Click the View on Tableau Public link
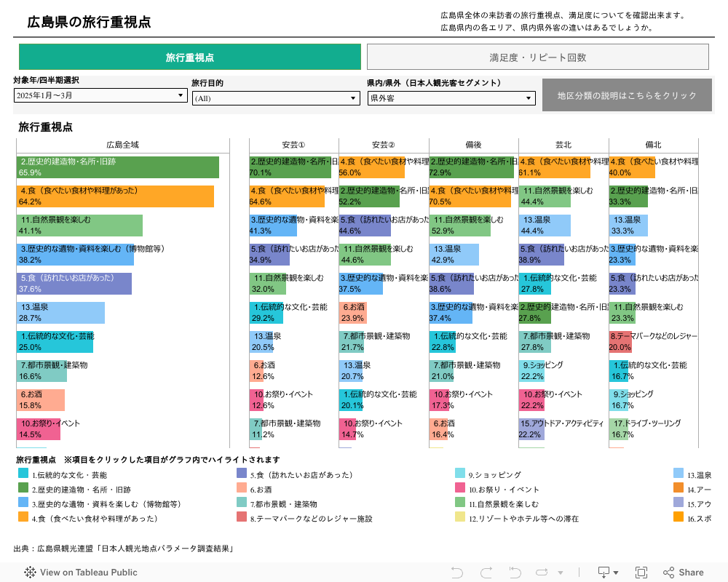Viewport: 728px width, 582px height. (x=88, y=573)
